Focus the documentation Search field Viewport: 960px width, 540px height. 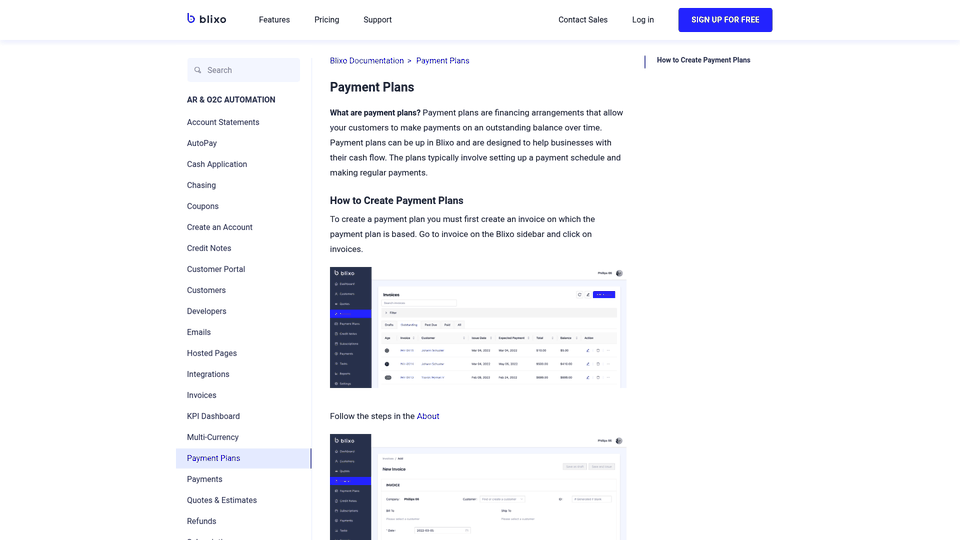click(244, 70)
